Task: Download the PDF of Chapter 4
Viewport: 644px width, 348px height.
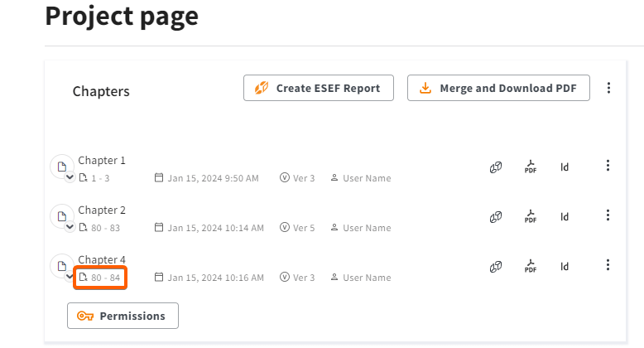Action: coord(531,267)
